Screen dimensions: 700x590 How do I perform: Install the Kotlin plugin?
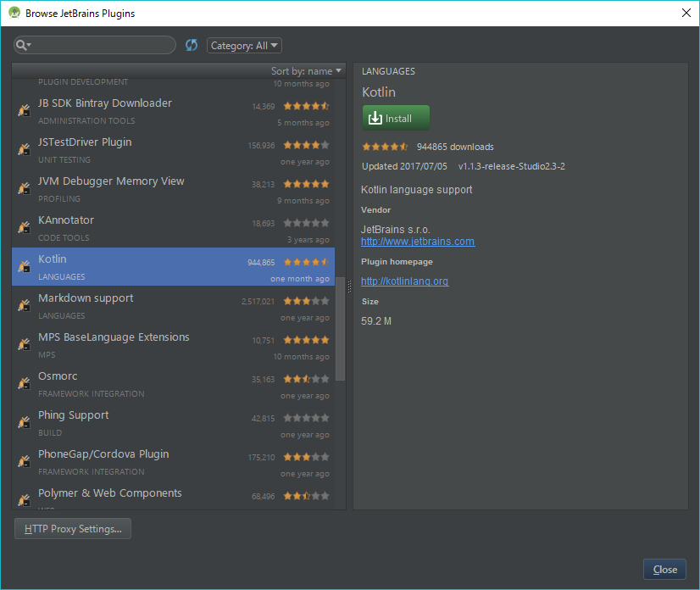tap(396, 118)
